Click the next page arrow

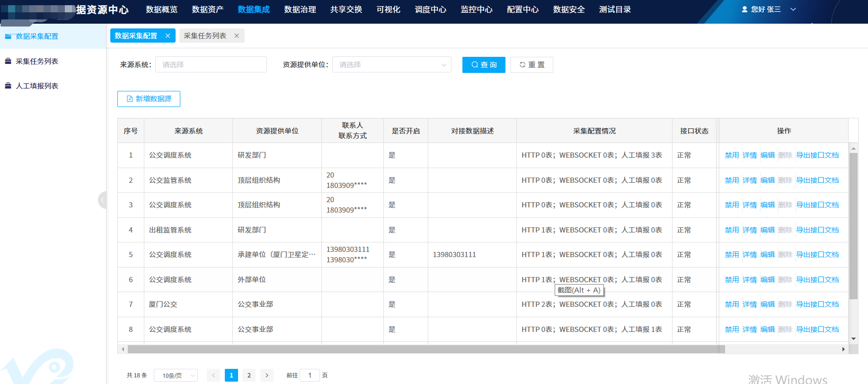click(x=267, y=375)
